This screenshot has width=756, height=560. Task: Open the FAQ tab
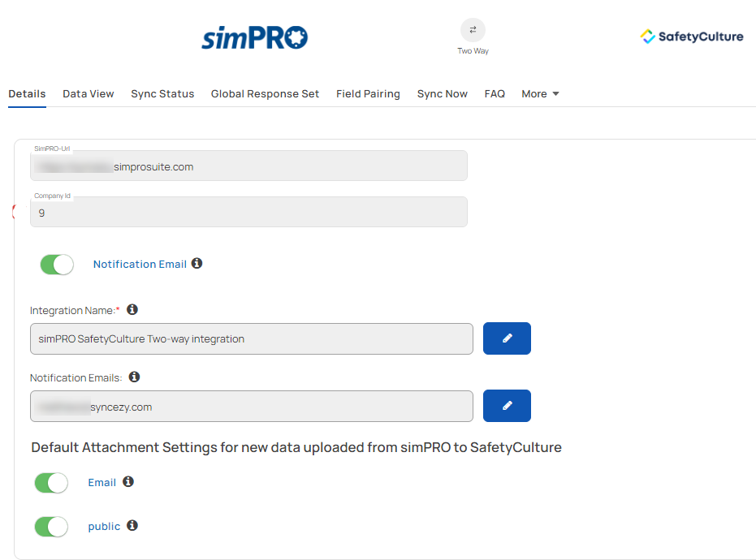coord(495,94)
